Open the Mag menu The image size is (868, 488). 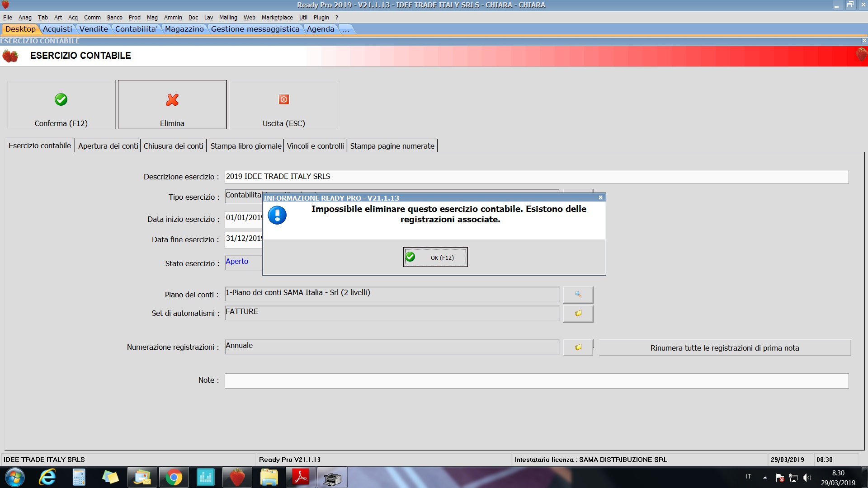[152, 17]
